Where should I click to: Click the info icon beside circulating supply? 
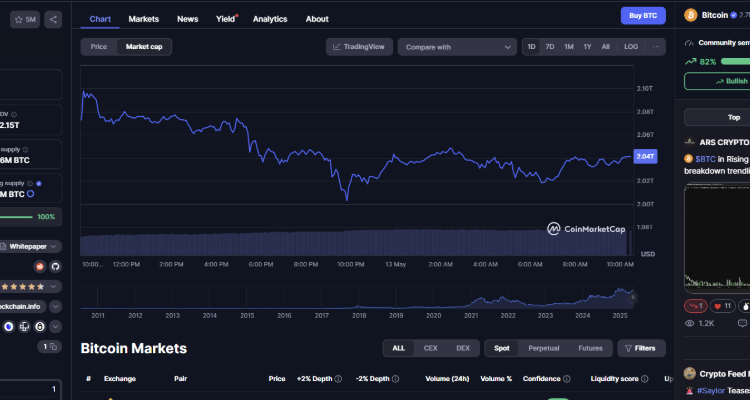30,183
